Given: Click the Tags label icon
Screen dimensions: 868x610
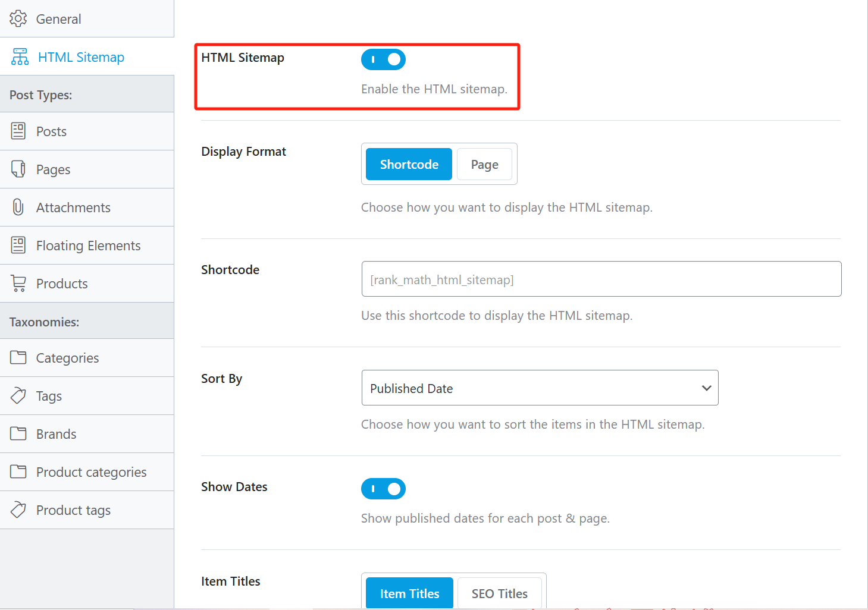Looking at the screenshot, I should tap(18, 396).
